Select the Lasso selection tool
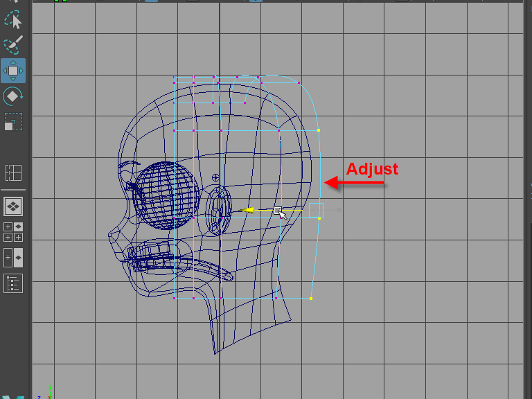 13,18
